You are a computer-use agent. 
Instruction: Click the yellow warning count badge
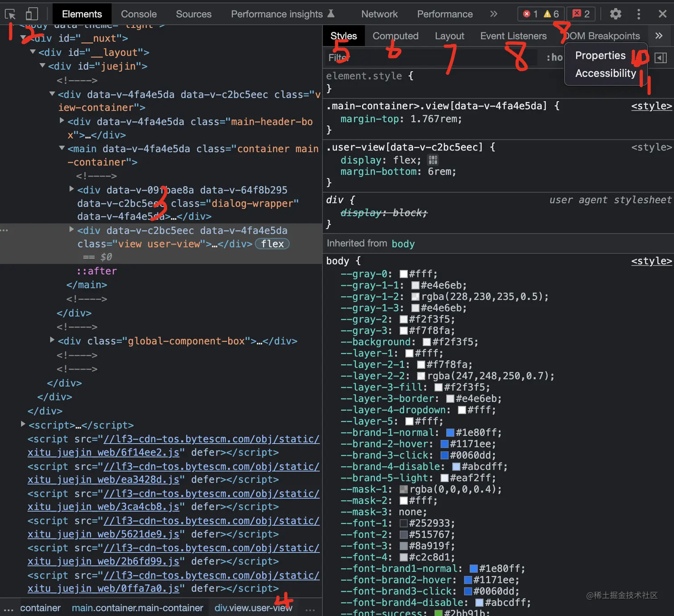tap(551, 14)
